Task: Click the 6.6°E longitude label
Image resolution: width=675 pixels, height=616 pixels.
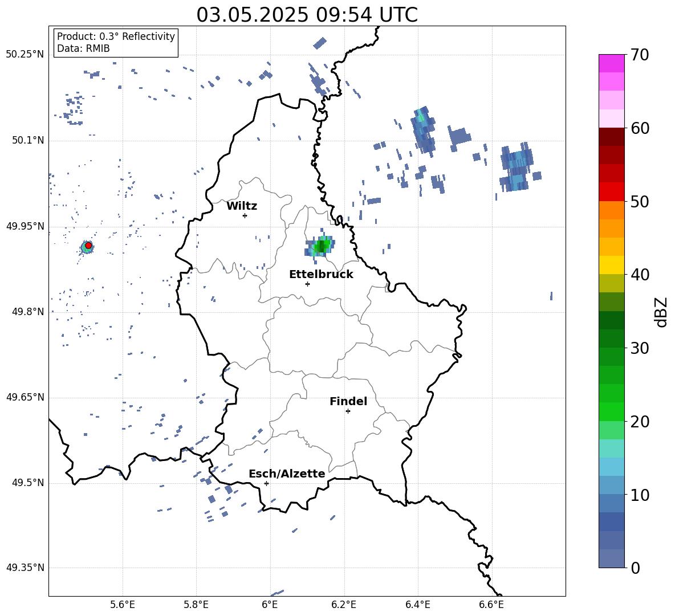Action: (491, 605)
